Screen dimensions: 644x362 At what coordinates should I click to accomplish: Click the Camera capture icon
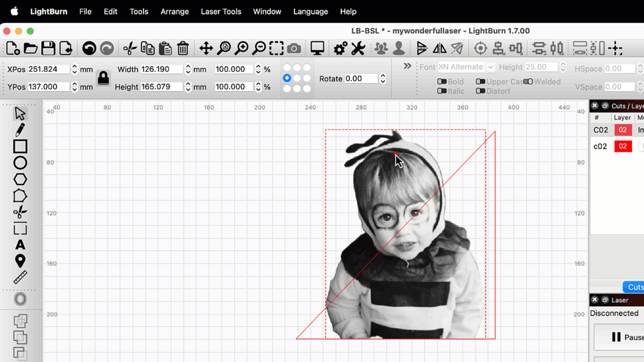click(294, 49)
